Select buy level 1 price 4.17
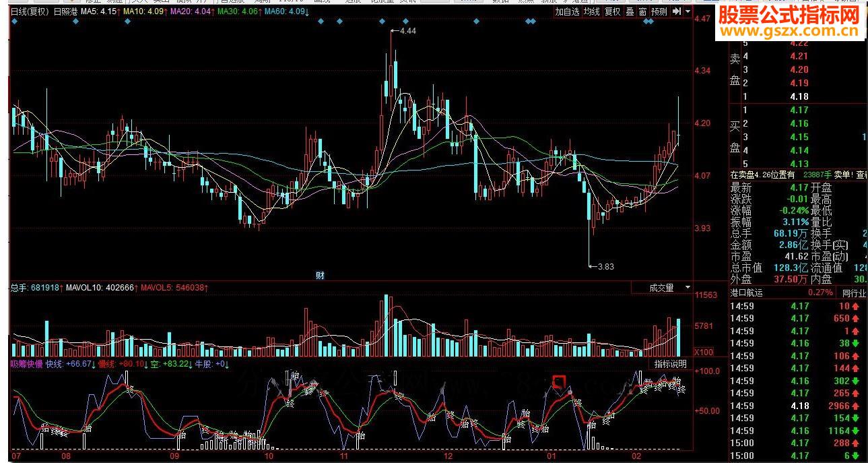This screenshot has width=868, height=463. pos(799,110)
